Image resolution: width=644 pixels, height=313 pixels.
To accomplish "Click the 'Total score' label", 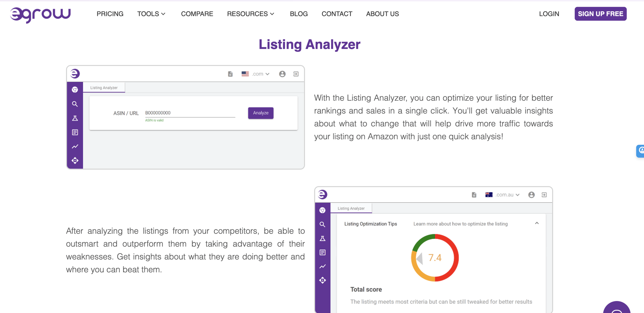I will point(366,290).
